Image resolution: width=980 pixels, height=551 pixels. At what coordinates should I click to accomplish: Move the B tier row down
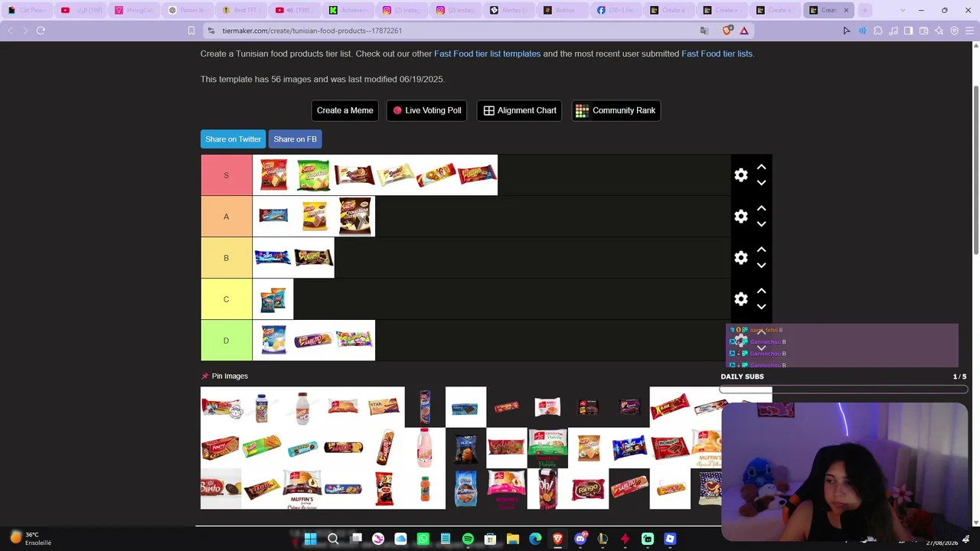pyautogui.click(x=761, y=266)
